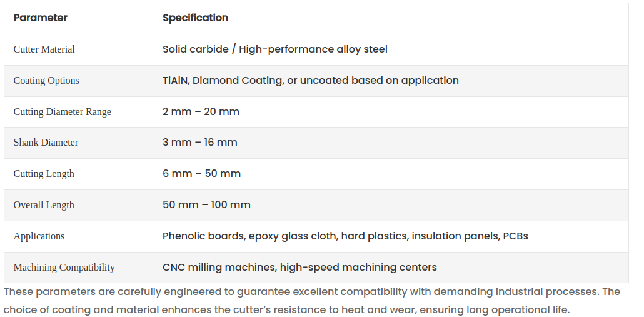Click the Phenolic boards applications specification cell
The height and width of the screenshot is (317, 644).
(x=345, y=236)
